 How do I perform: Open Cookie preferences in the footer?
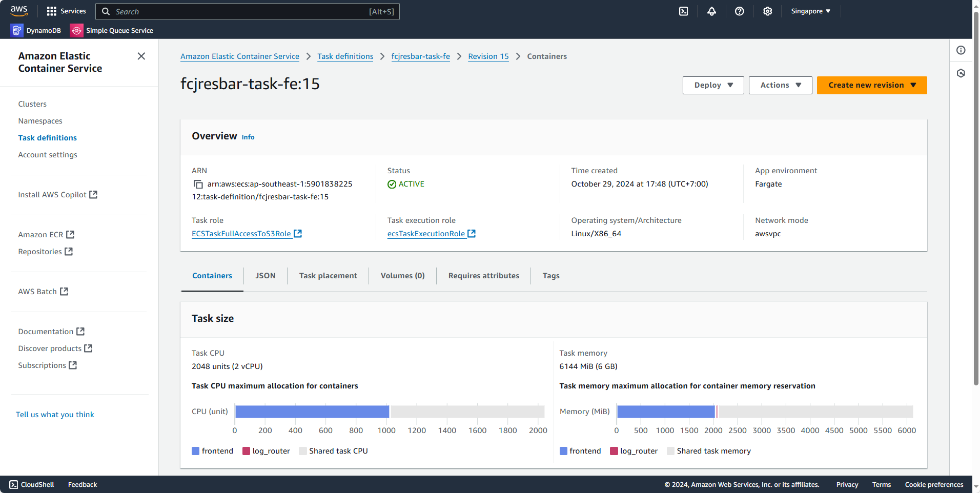(x=934, y=484)
